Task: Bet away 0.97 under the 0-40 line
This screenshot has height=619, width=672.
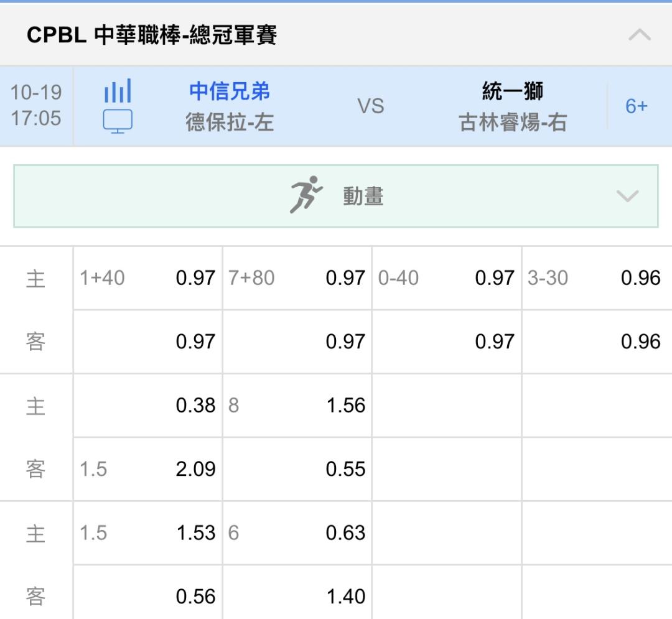Action: (447, 342)
